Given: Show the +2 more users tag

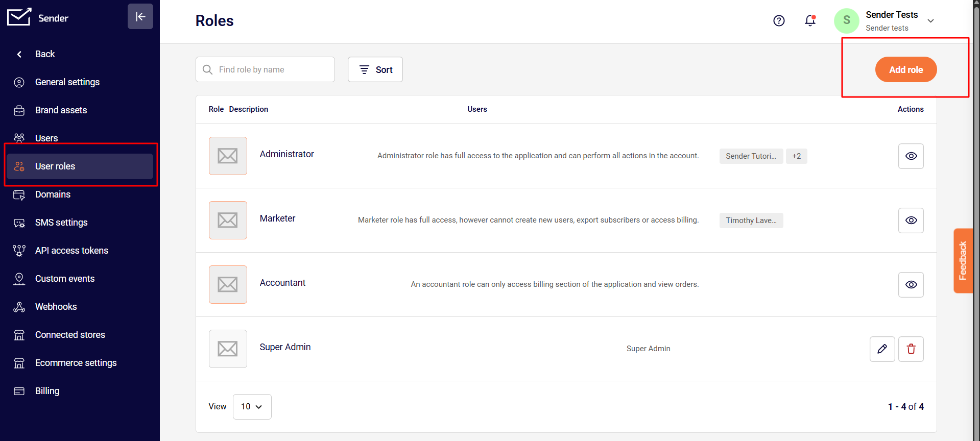Looking at the screenshot, I should [x=797, y=156].
